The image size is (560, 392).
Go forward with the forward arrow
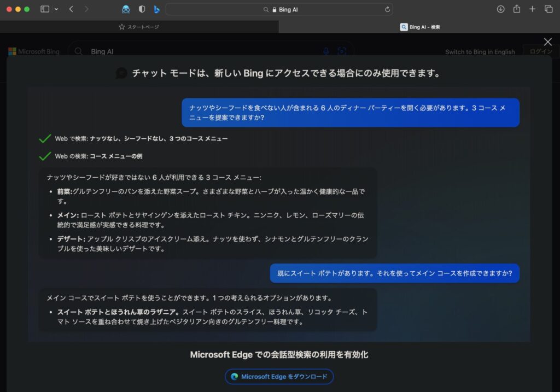pyautogui.click(x=86, y=9)
